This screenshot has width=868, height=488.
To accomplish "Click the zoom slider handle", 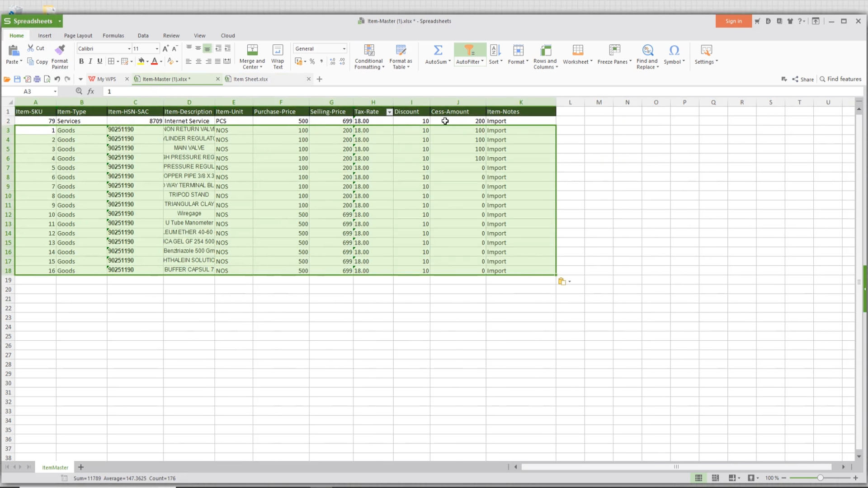I will point(820,478).
